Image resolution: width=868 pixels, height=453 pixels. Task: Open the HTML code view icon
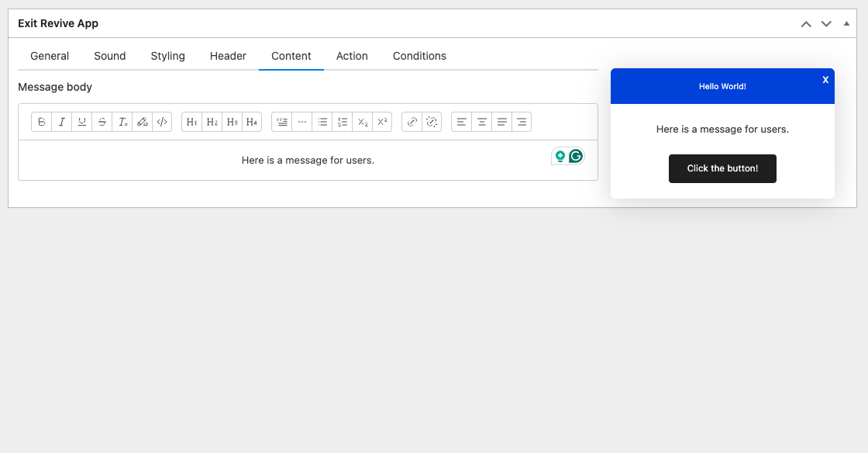(162, 122)
